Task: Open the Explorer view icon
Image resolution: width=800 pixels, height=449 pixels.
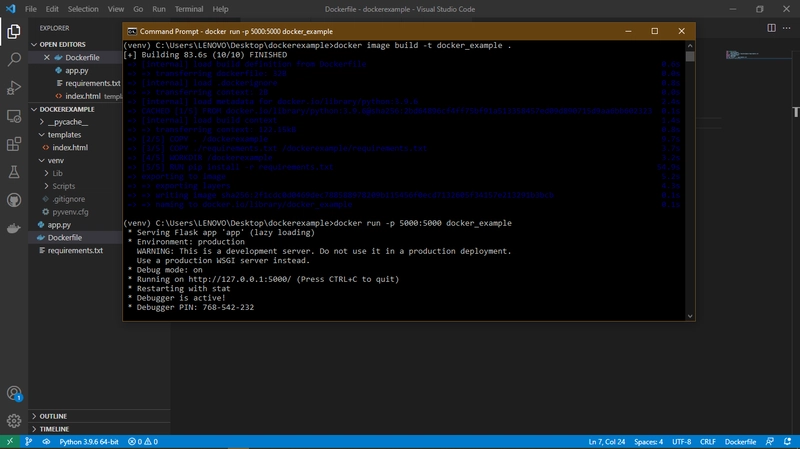Action: click(14, 32)
